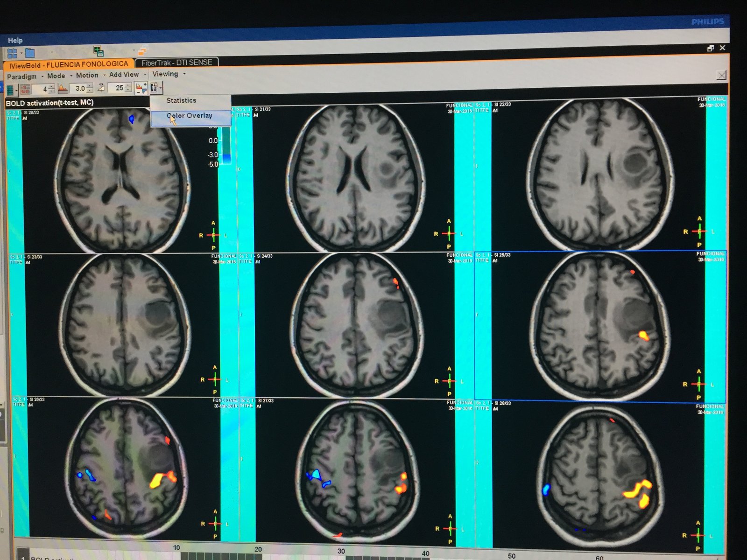
Task: Click the layout grid icon in top toolbar
Action: (x=12, y=53)
